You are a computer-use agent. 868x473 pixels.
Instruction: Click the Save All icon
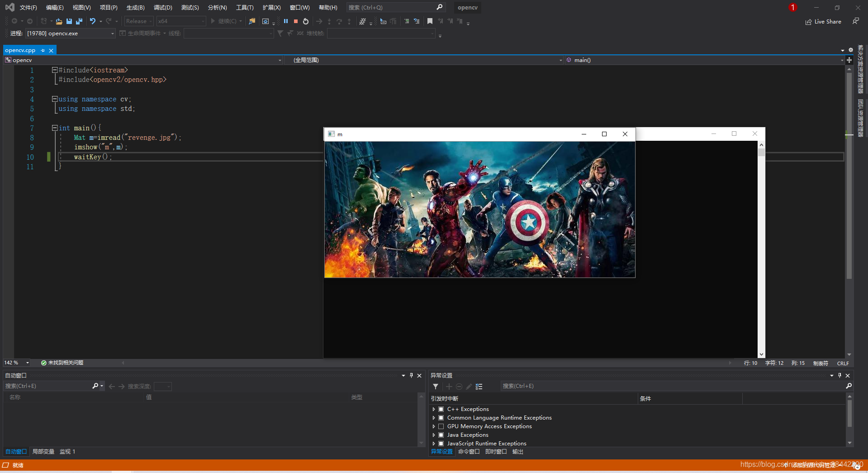79,21
